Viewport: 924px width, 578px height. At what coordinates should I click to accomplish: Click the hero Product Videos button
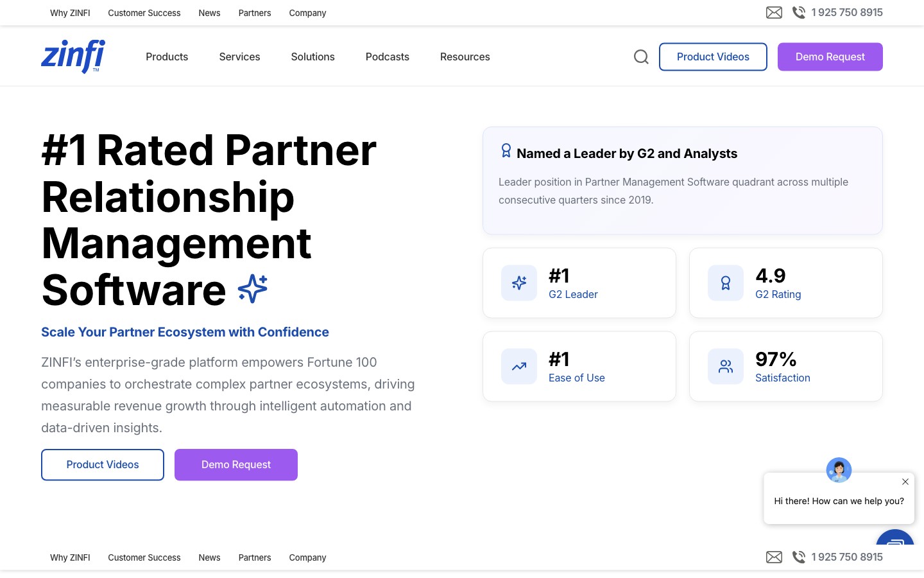pos(103,464)
